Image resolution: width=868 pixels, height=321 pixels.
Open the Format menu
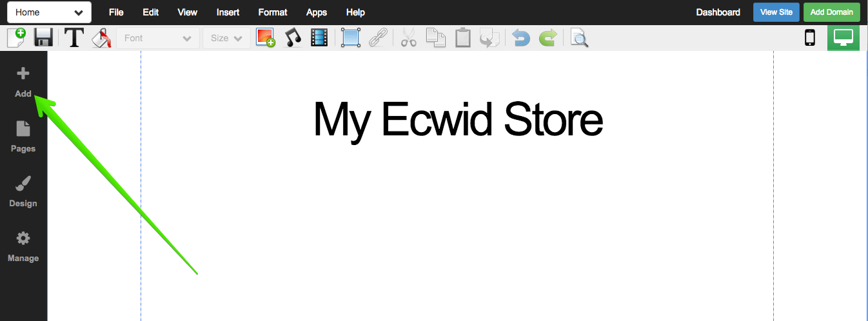pyautogui.click(x=273, y=12)
